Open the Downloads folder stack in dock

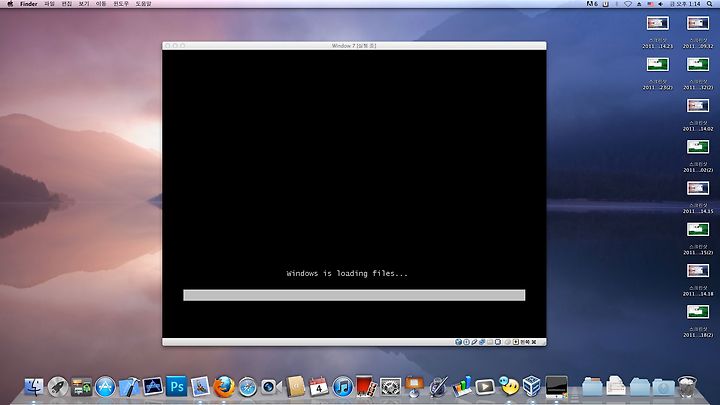[x=663, y=387]
